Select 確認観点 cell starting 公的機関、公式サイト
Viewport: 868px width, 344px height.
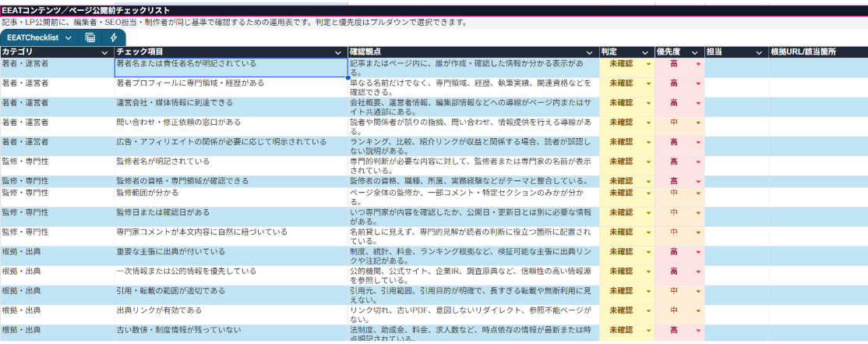473,275
